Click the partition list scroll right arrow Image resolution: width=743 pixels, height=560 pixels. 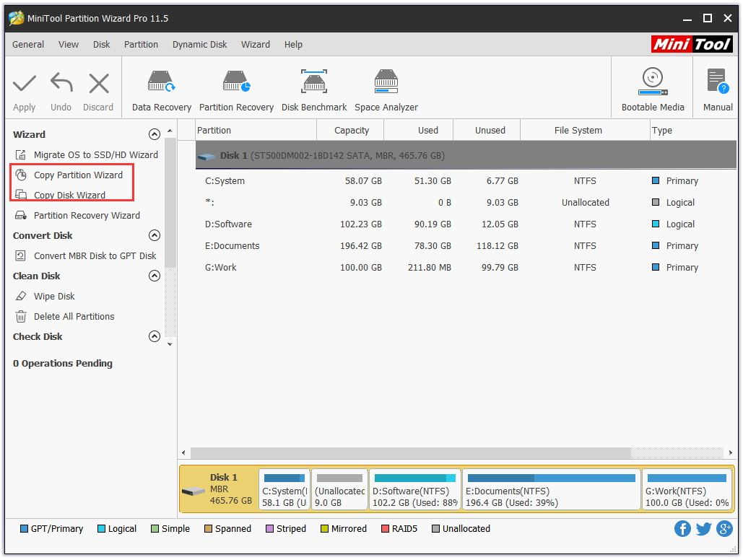click(730, 453)
